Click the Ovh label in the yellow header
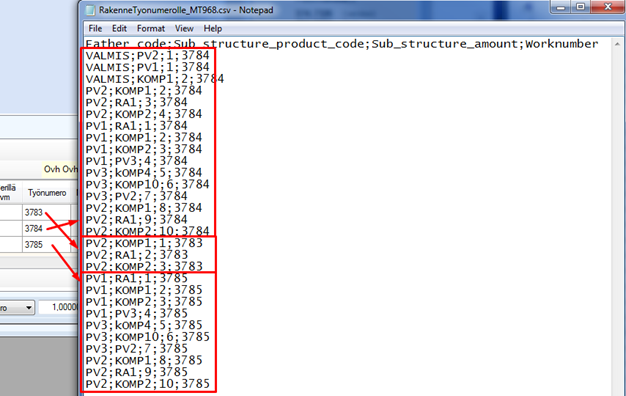The height and width of the screenshot is (396, 626). point(52,169)
